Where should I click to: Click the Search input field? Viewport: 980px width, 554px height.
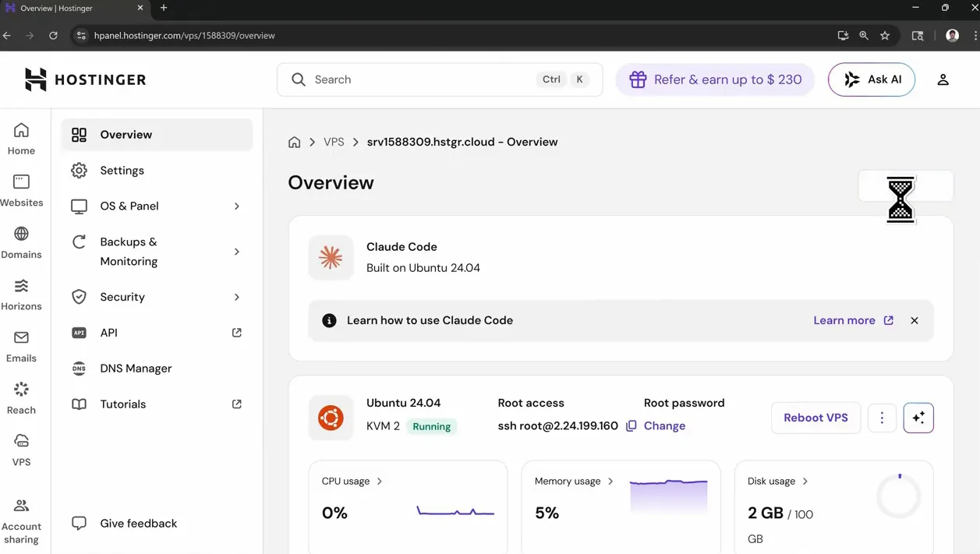click(440, 79)
